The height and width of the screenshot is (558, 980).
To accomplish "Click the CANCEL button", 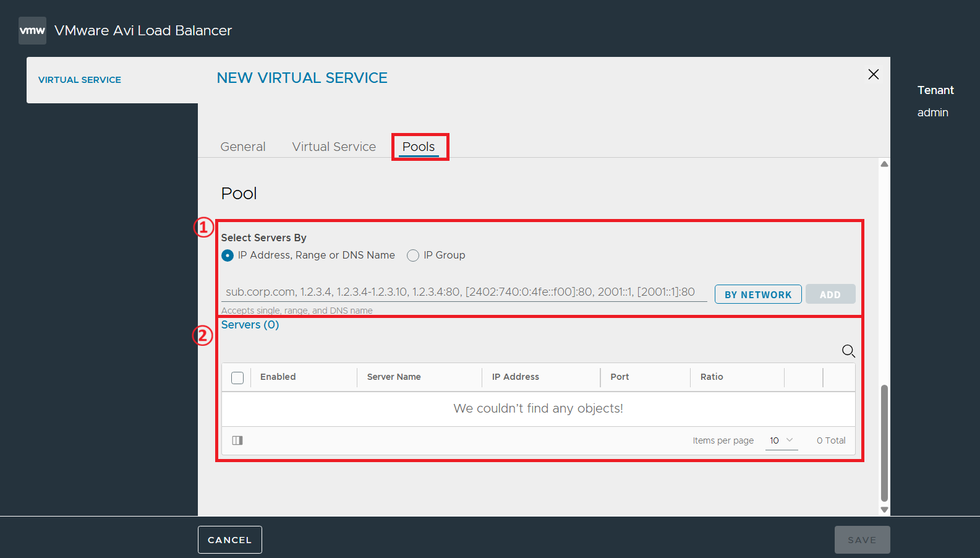I will 230,540.
